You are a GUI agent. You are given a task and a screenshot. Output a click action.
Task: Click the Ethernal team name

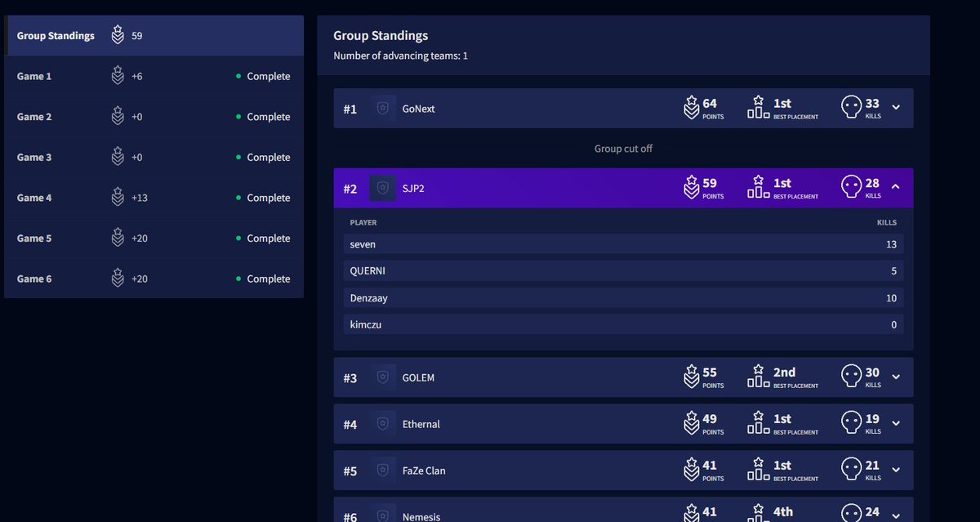[x=421, y=424]
